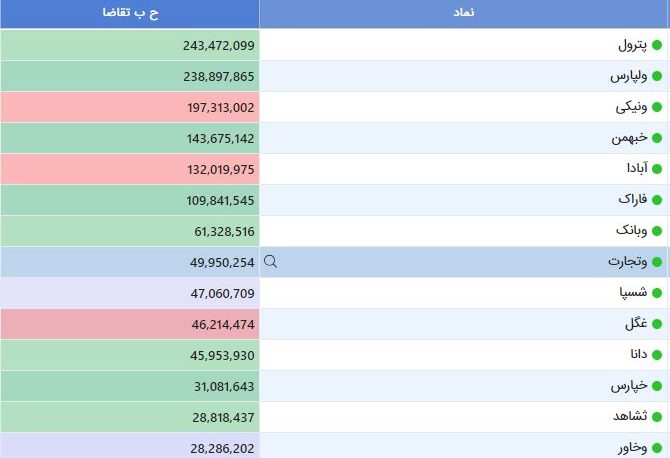The height and width of the screenshot is (458, 670).
Task: Open the شسپا symbol link
Action: (633, 293)
